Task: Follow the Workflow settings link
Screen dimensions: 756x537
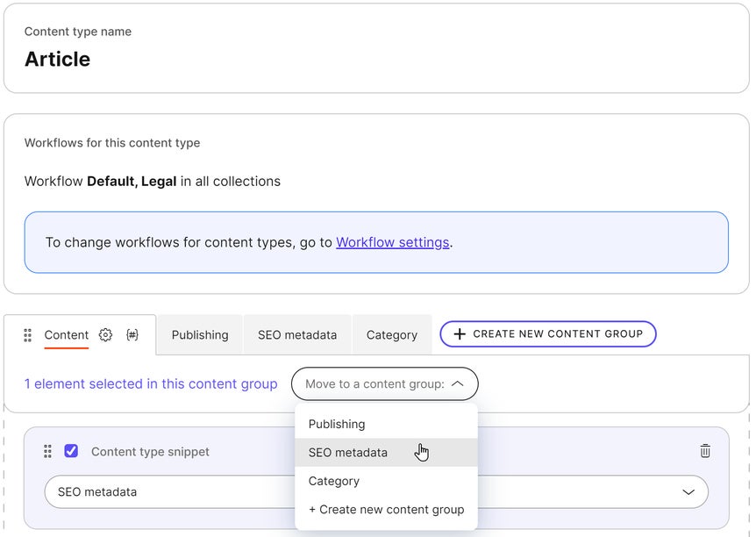Action: coord(392,242)
